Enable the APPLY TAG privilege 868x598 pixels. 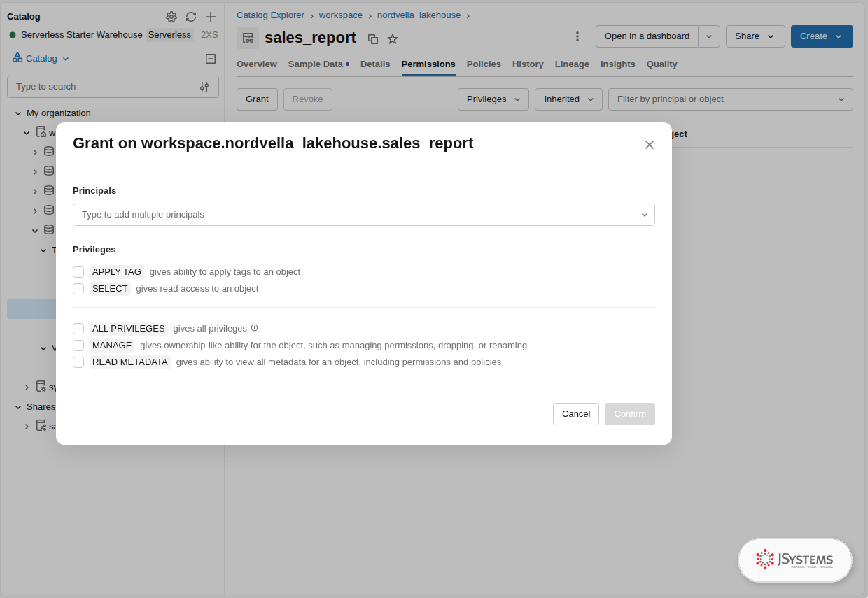78,272
